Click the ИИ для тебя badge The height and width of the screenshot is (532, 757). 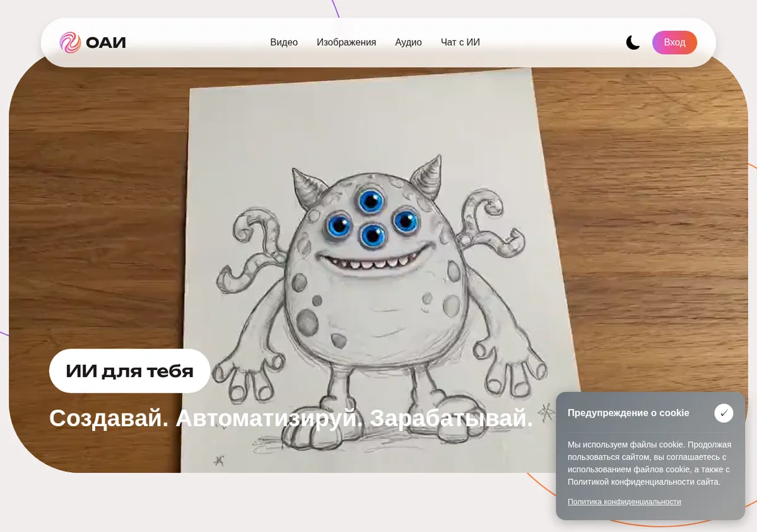130,371
